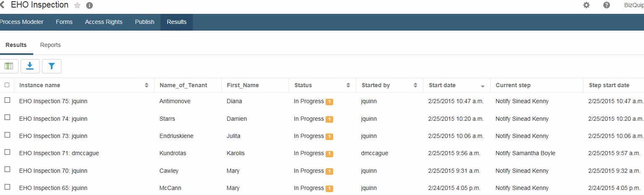Open the Access Rights tab
644x195 pixels.
click(x=104, y=22)
